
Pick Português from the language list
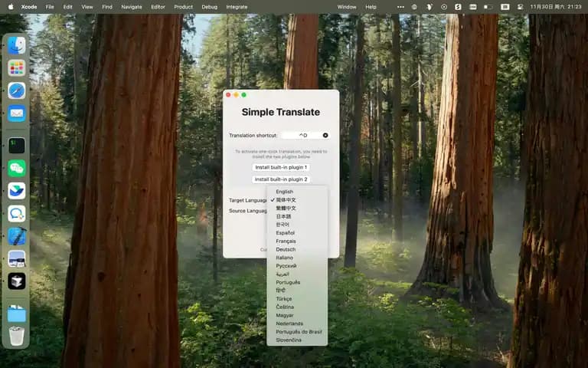click(297, 282)
